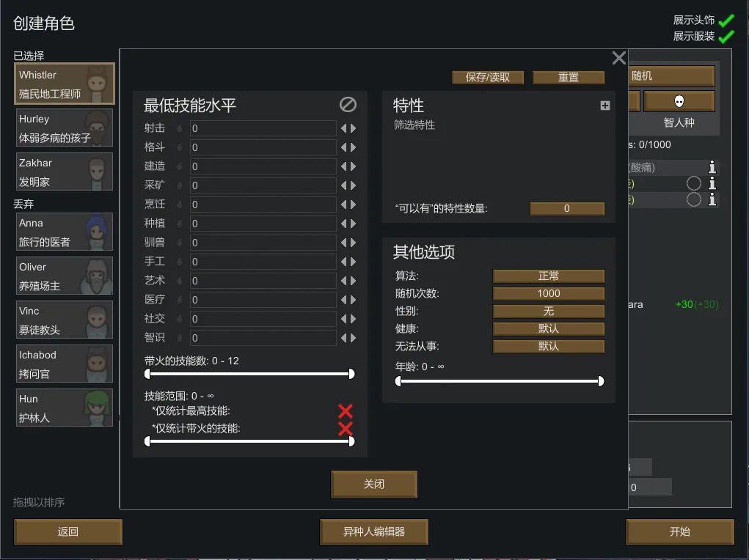749x560 pixels.
Task: Select Zakhar 发明家 in the chosen list
Action: click(x=65, y=172)
